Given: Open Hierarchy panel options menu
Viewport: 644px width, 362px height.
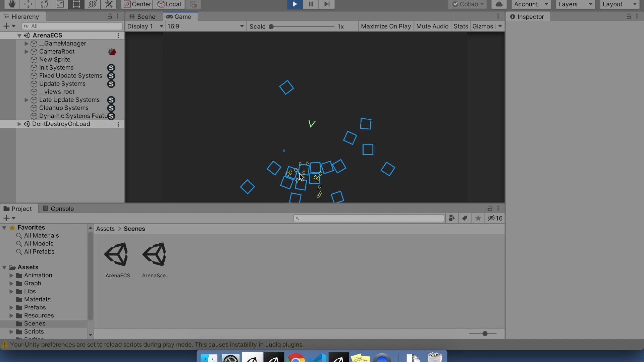Looking at the screenshot, I should click(x=118, y=16).
